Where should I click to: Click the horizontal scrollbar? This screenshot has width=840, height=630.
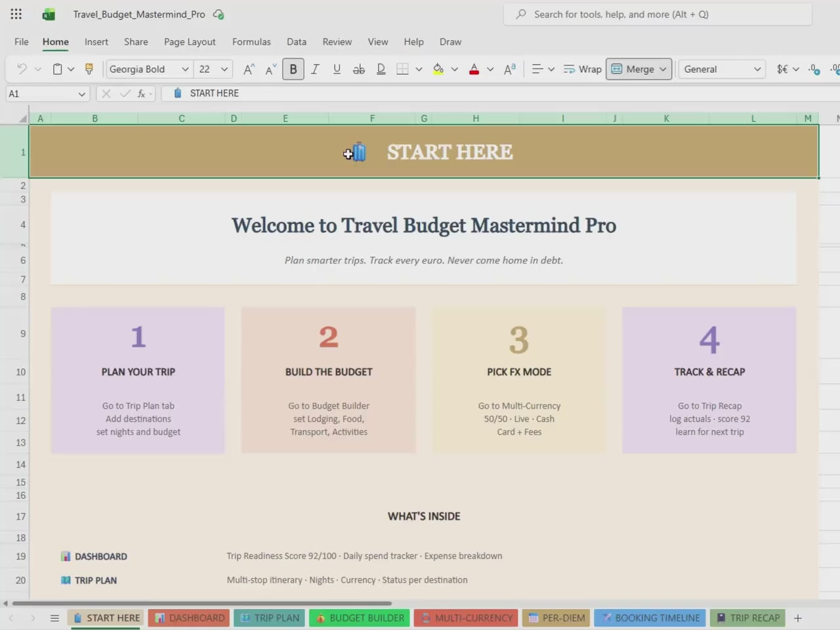202,603
